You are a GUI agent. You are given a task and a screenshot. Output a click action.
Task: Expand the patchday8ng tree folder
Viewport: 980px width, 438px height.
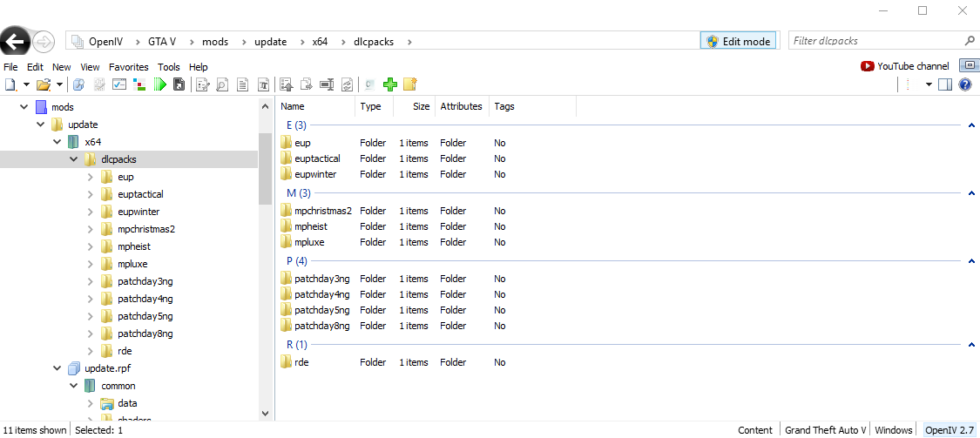pyautogui.click(x=91, y=334)
